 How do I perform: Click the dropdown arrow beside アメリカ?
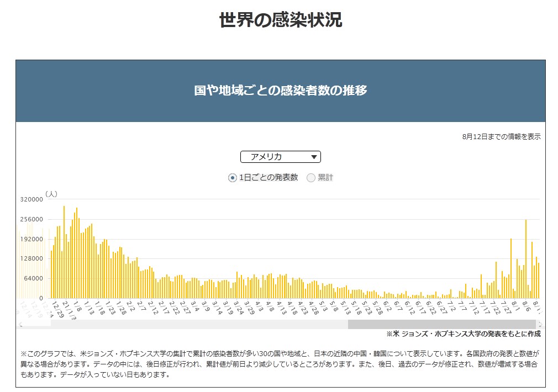314,157
